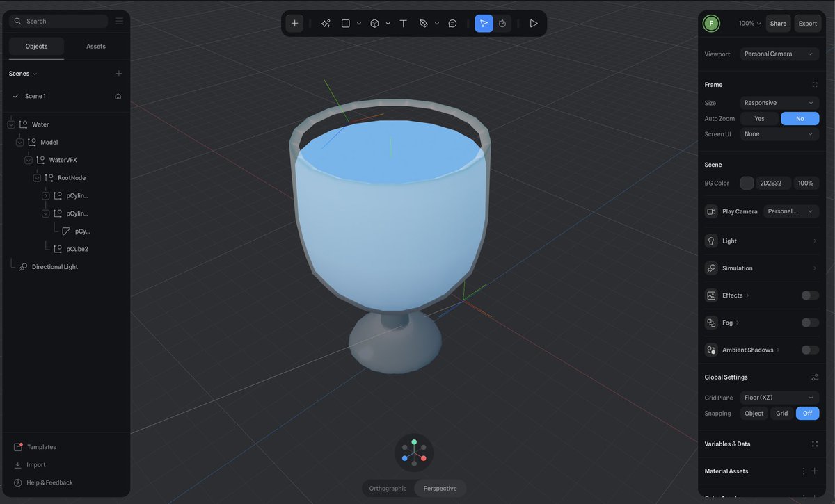Set Snapping to Off
This screenshot has height=504, width=835.
click(808, 414)
